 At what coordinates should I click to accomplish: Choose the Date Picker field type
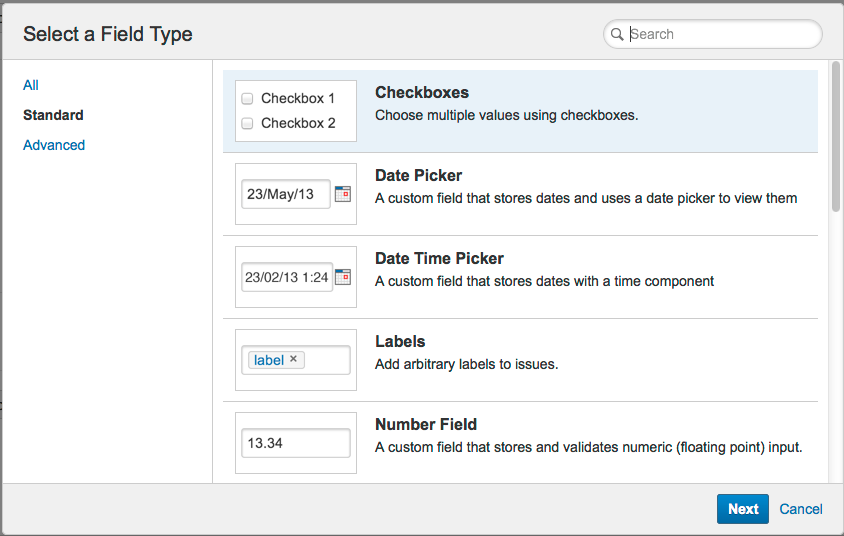coord(418,176)
